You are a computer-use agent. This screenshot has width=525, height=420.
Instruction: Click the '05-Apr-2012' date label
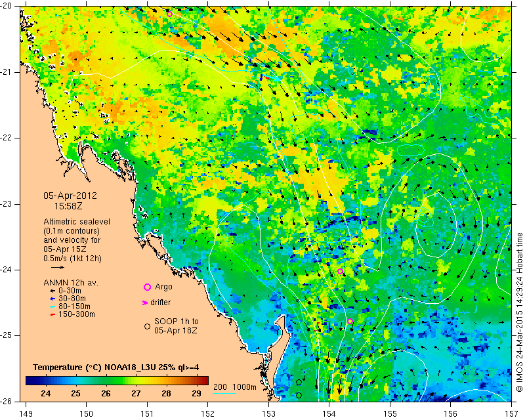tap(70, 196)
